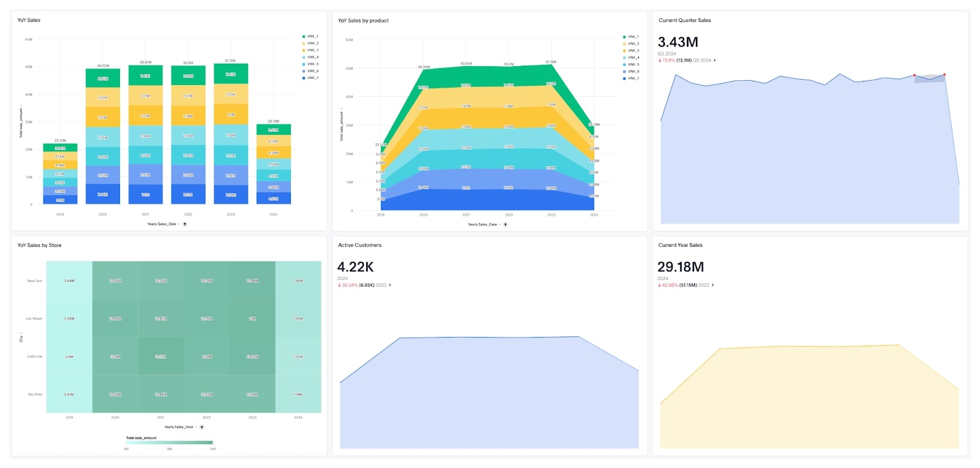This screenshot has height=468, width=980.
Task: Open City axis dropdown in heatmap
Action: (x=21, y=338)
